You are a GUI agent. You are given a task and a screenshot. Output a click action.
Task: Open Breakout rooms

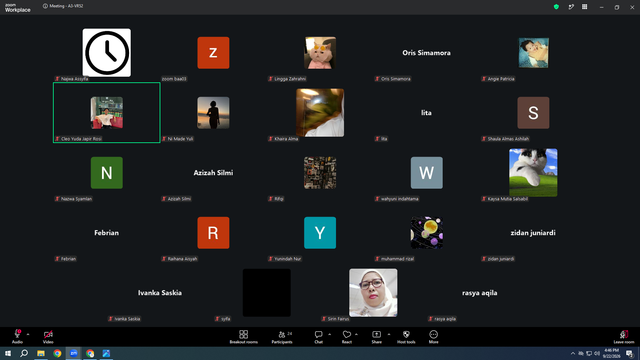tap(244, 337)
